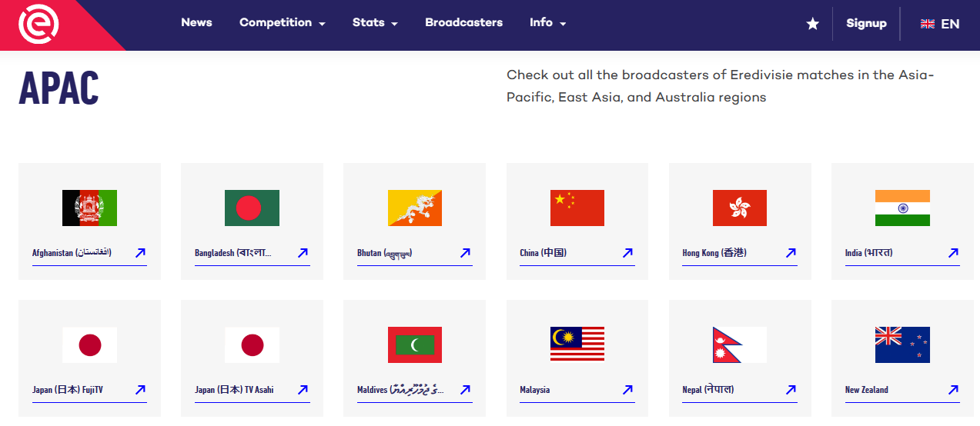This screenshot has width=980, height=426.
Task: Open the Broadcasters menu item
Action: pyautogui.click(x=463, y=23)
